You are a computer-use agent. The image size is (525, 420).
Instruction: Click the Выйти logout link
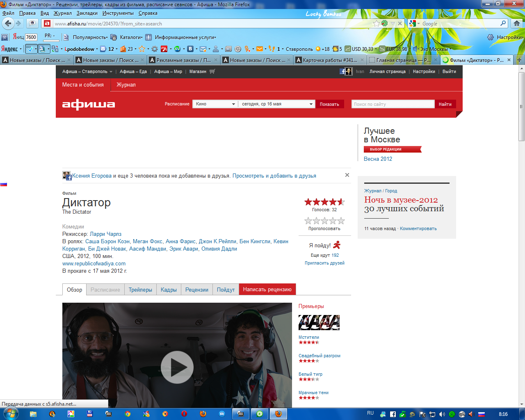point(449,71)
